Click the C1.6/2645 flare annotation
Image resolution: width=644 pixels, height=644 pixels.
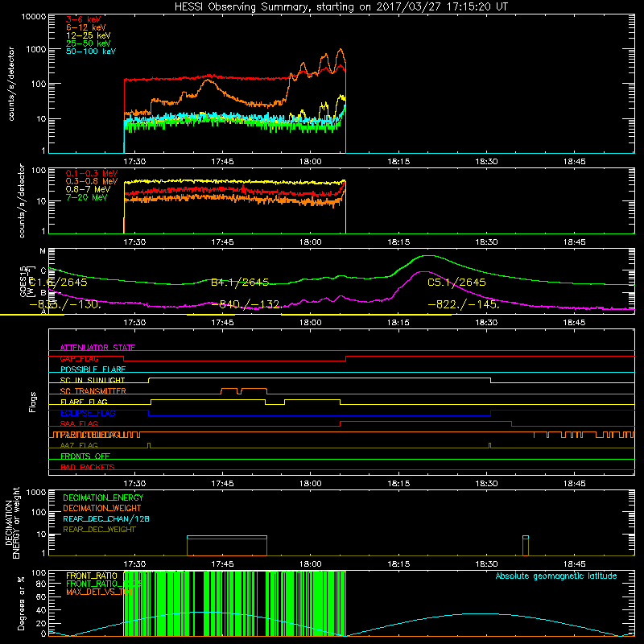click(58, 283)
